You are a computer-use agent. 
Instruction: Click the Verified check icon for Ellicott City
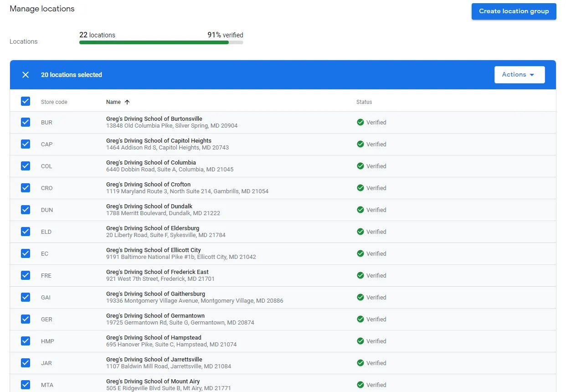click(360, 253)
